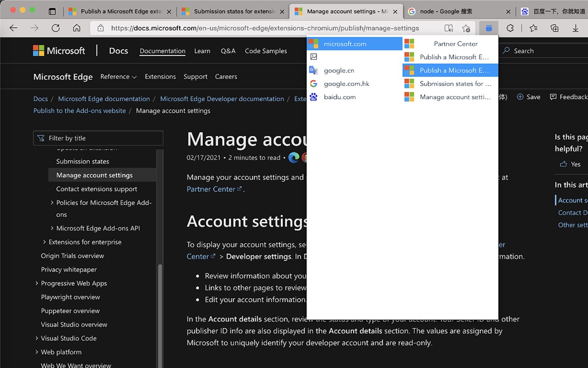The height and width of the screenshot is (368, 588).
Task: Select the blank image-icon row in the popup
Action: 355,57
